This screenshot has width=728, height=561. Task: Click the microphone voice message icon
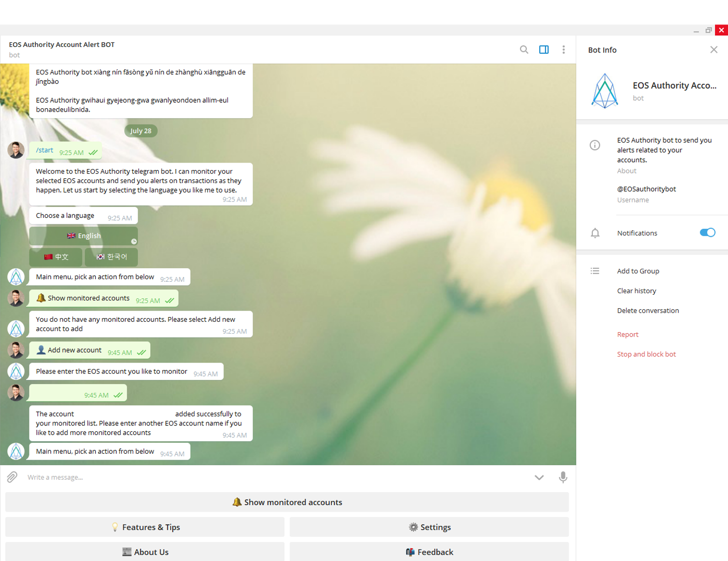pyautogui.click(x=563, y=477)
